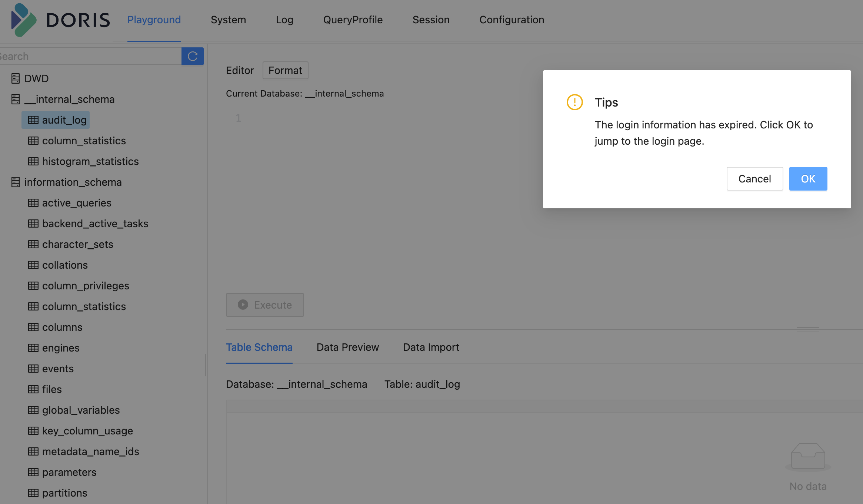Open the Playground tab
The width and height of the screenshot is (863, 504).
click(154, 20)
